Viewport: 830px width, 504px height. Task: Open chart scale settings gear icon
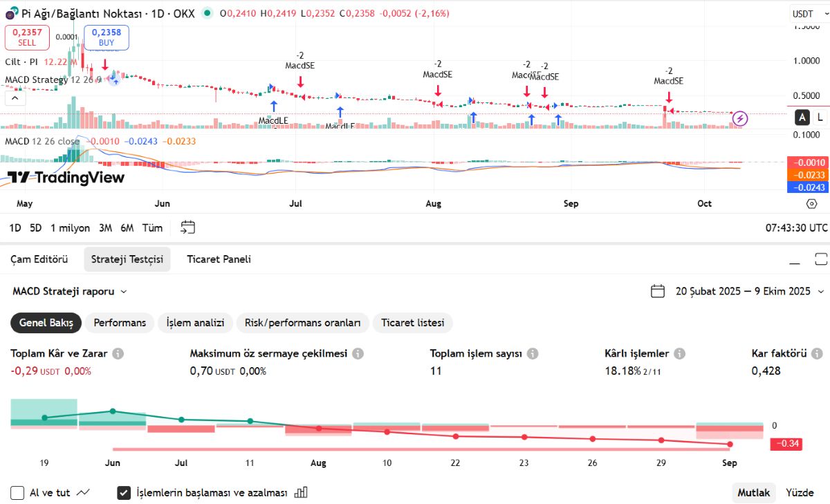[x=812, y=203]
